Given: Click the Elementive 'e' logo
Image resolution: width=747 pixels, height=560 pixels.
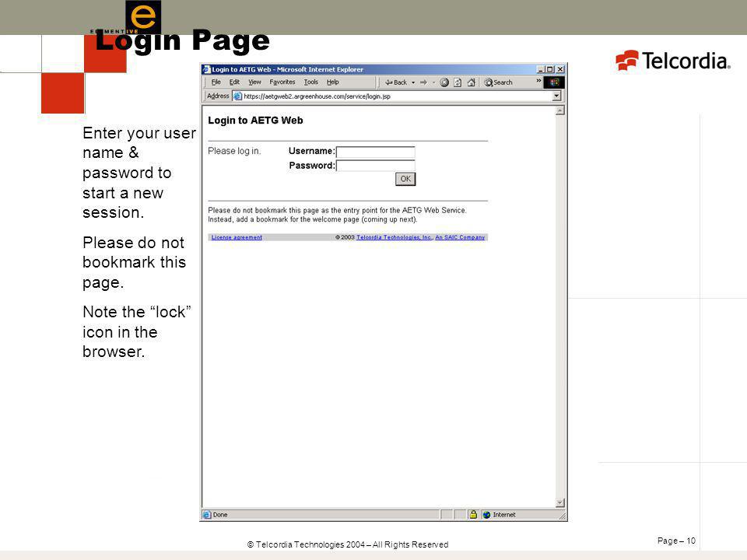Looking at the screenshot, I should pos(143,17).
